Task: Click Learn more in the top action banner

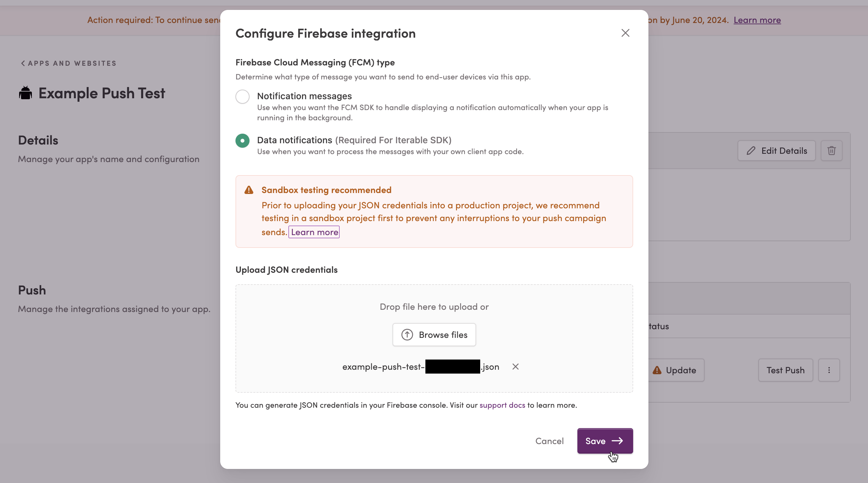Action: click(757, 20)
